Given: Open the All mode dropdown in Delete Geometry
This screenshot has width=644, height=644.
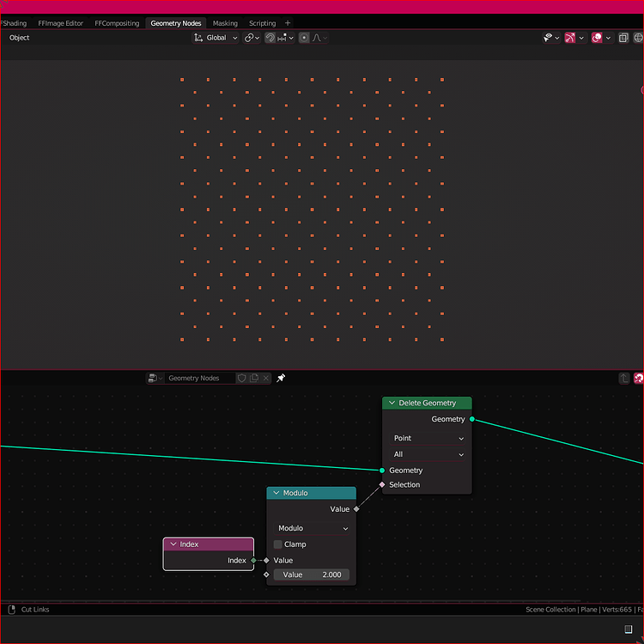Looking at the screenshot, I should [428, 454].
